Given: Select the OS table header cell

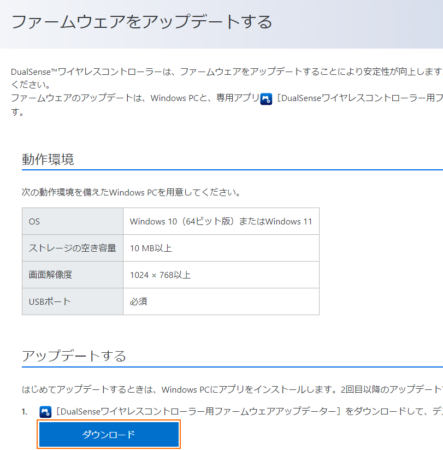Looking at the screenshot, I should click(x=73, y=221).
